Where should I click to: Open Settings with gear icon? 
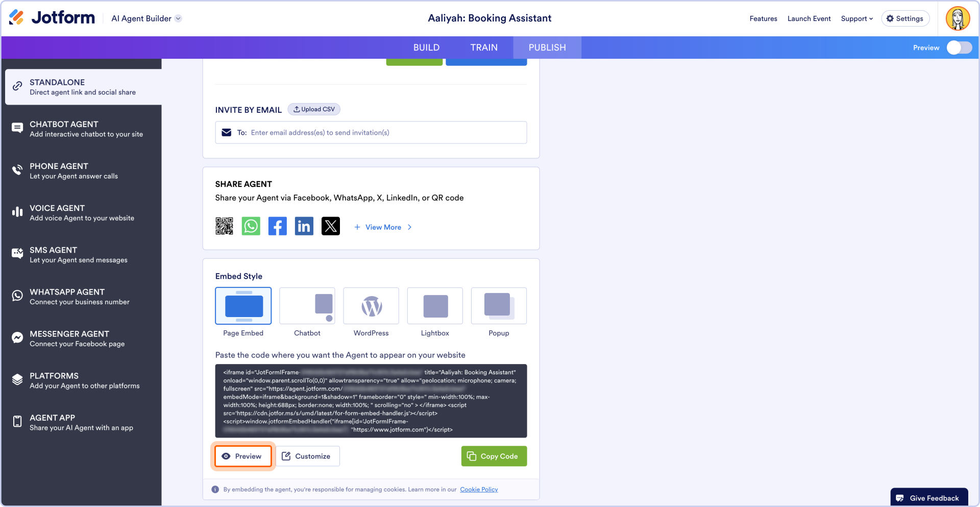[905, 18]
